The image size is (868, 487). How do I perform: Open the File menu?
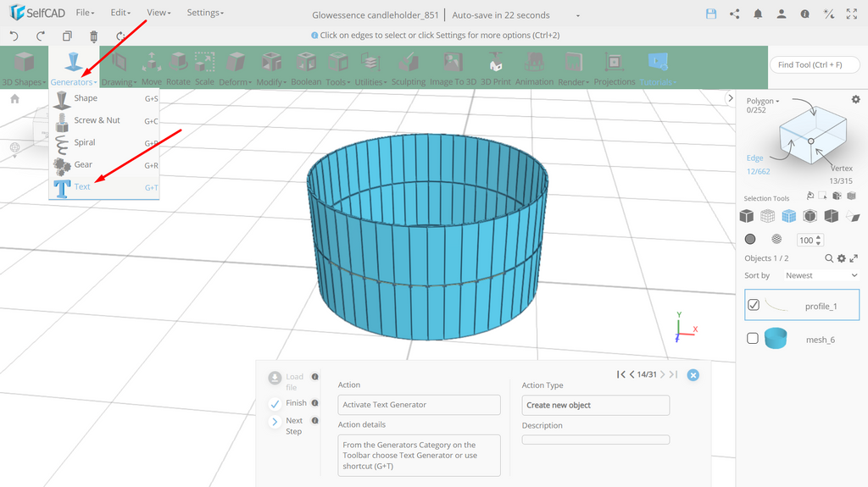pyautogui.click(x=85, y=13)
